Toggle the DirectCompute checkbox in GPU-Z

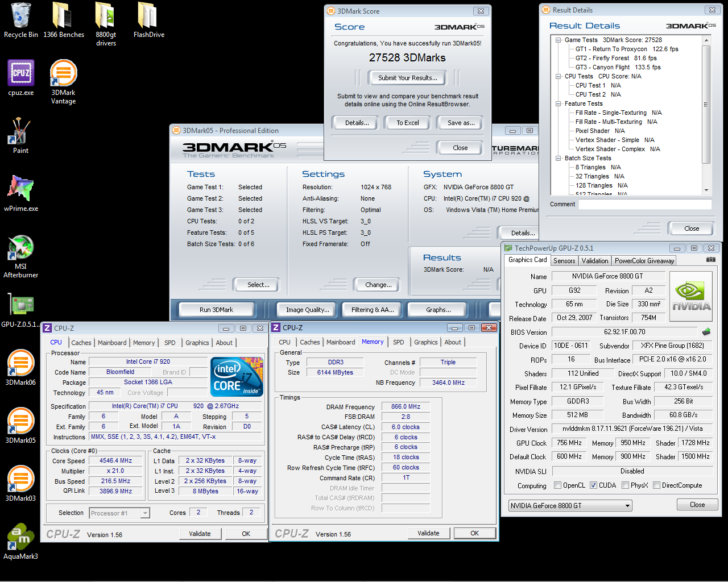click(656, 485)
